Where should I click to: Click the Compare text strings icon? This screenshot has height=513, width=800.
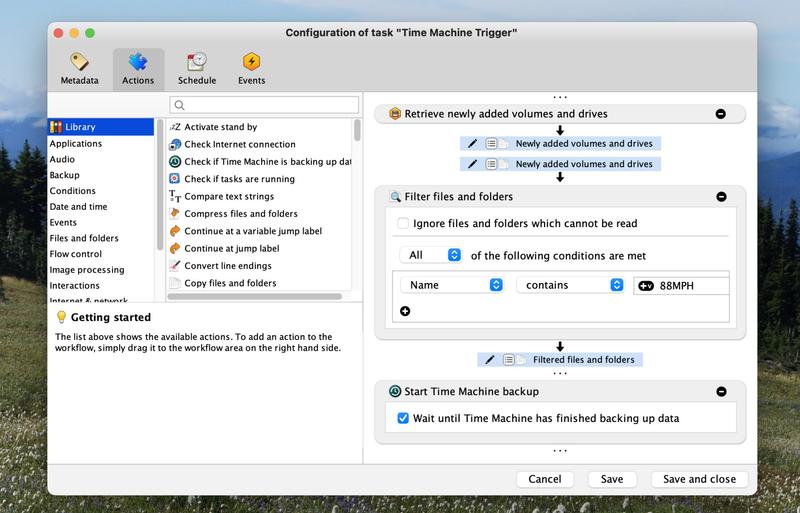point(175,197)
